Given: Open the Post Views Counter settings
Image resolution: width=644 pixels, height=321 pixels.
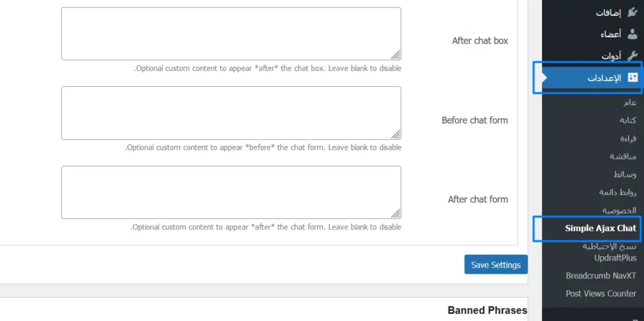Looking at the screenshot, I should tap(601, 293).
